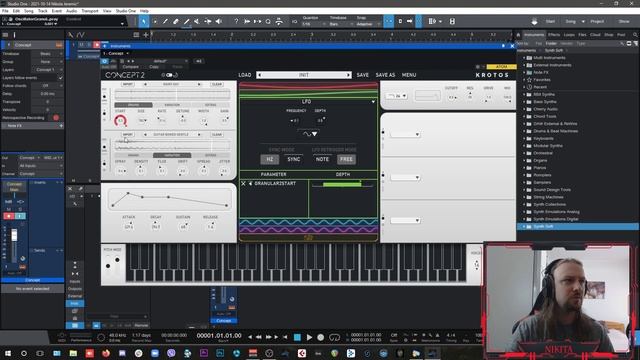Click the INIT preset name field
The width and height of the screenshot is (640, 360).
coord(304,75)
